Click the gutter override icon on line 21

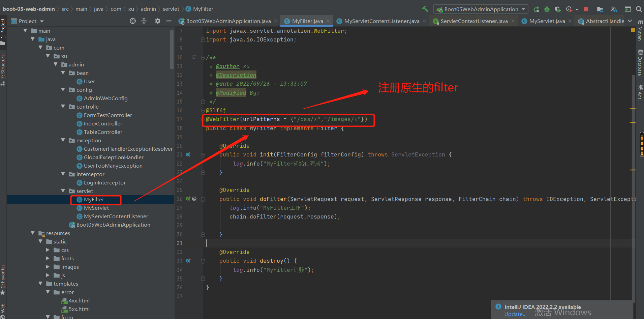pos(188,154)
